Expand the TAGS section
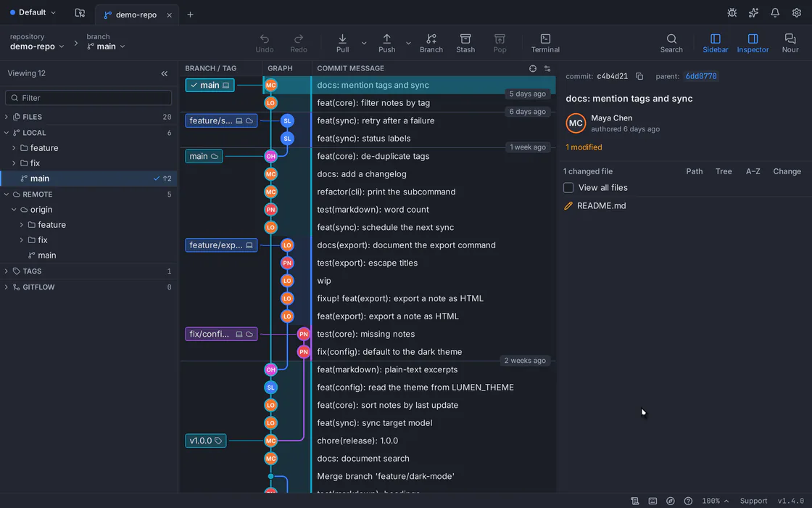 [7, 271]
